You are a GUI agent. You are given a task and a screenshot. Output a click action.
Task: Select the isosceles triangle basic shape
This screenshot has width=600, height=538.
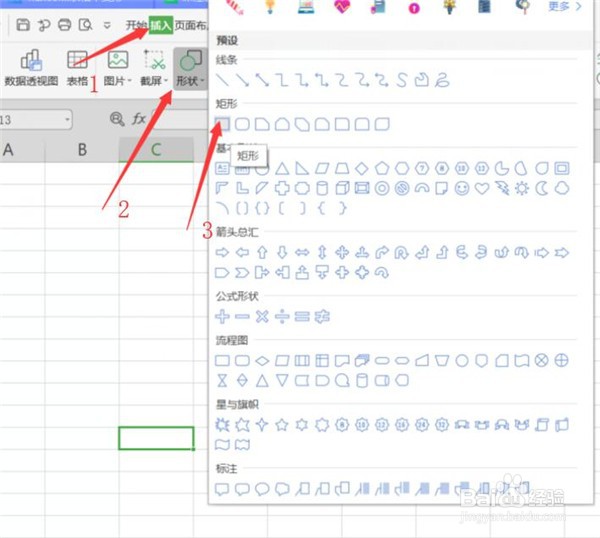282,168
